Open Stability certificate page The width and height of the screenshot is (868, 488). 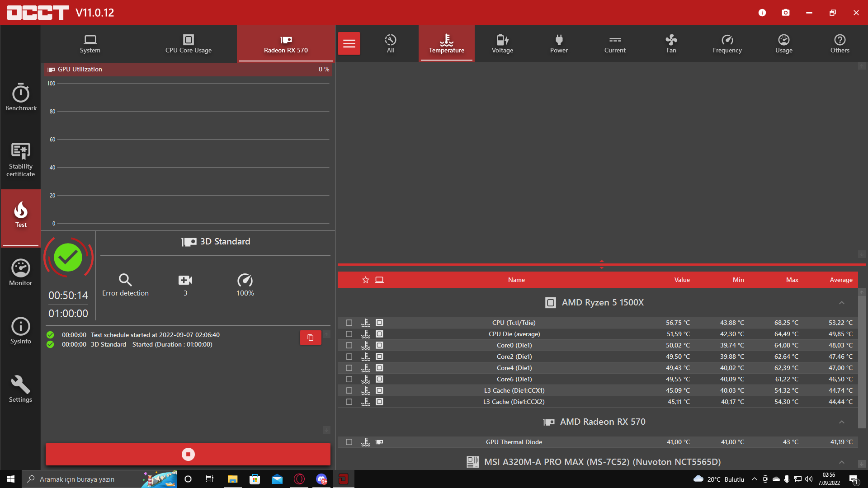(x=21, y=159)
